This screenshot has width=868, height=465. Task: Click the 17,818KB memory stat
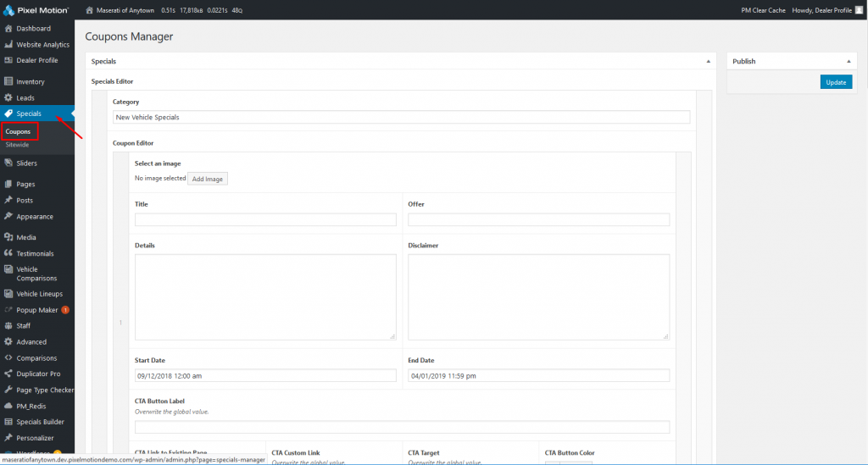point(192,10)
